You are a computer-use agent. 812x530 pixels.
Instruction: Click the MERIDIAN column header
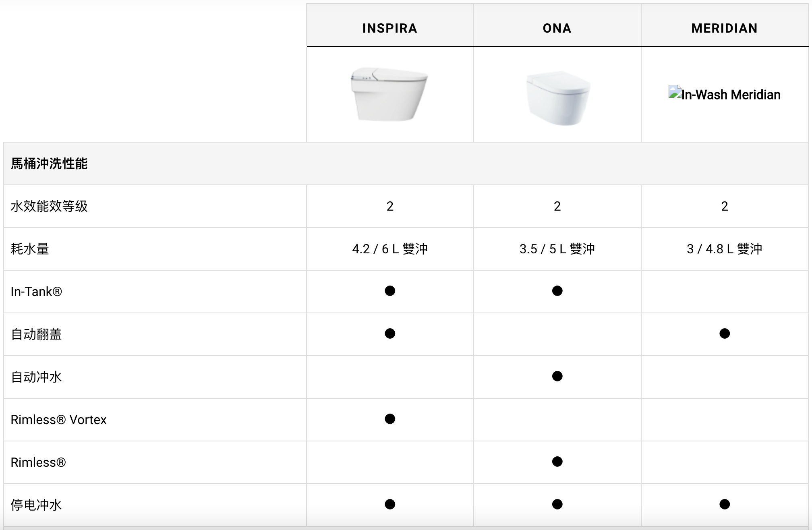click(724, 28)
